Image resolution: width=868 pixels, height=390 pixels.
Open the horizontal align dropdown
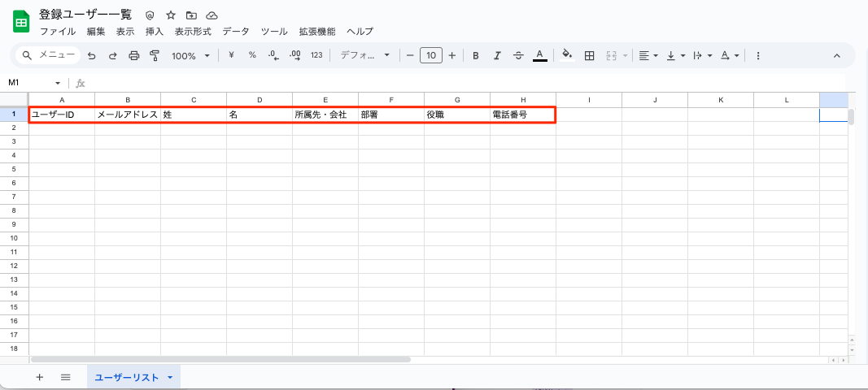(648, 55)
